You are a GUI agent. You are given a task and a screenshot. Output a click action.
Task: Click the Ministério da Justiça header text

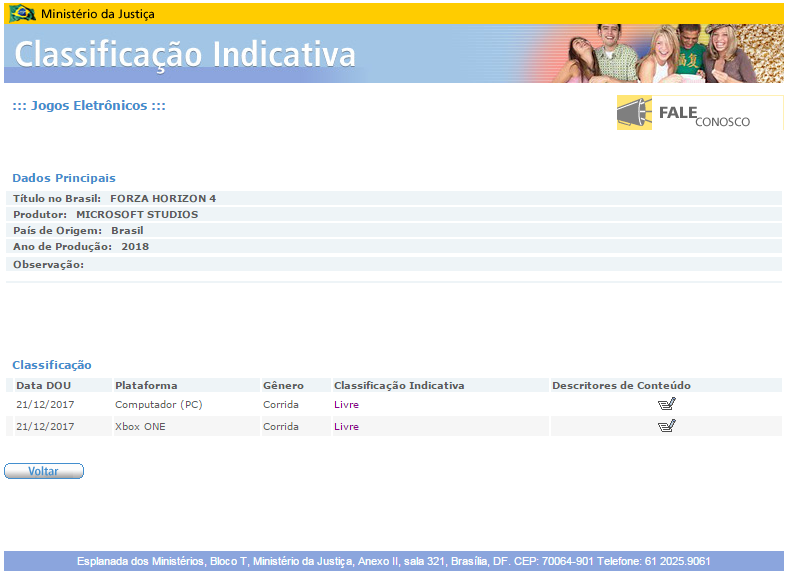pyautogui.click(x=97, y=14)
